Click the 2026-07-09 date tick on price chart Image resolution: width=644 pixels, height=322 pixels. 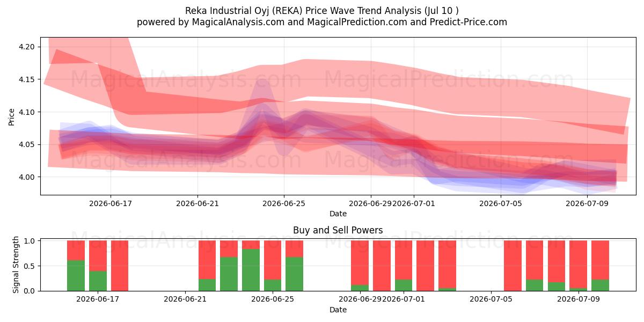(587, 204)
